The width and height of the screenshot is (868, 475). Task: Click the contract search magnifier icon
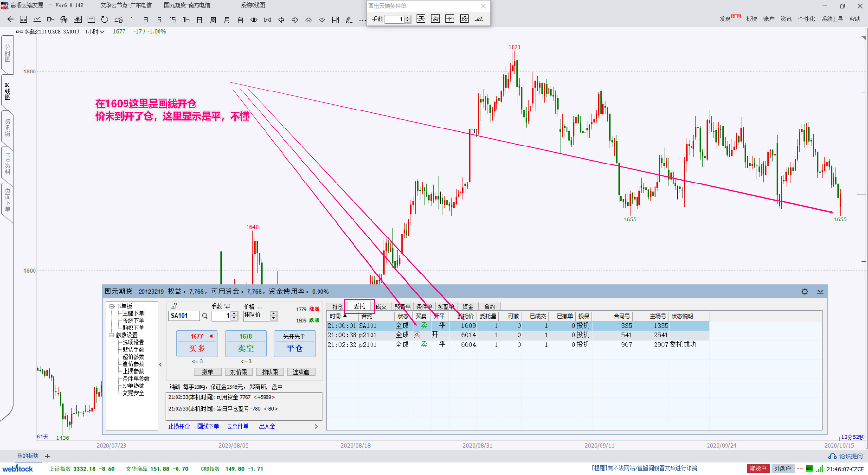[205, 316]
